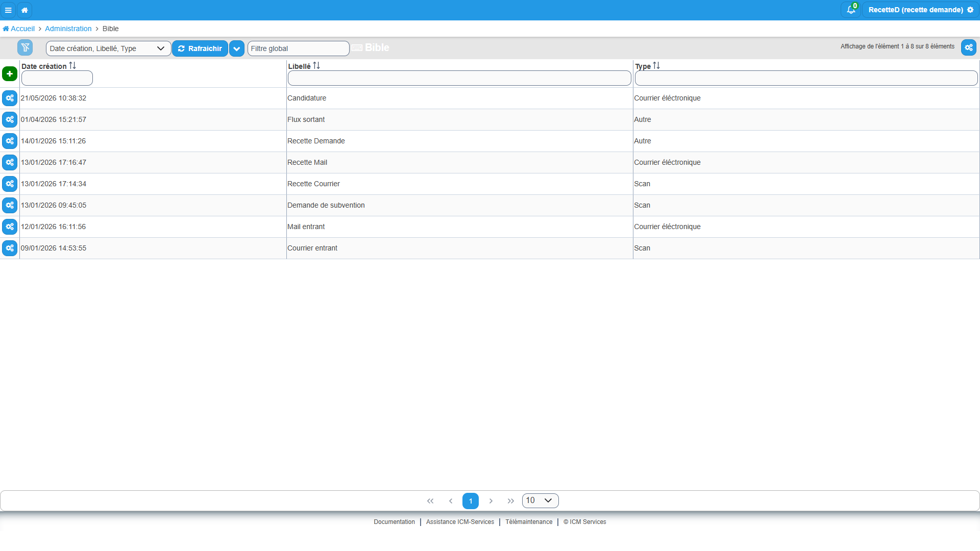Select page 1 in the paginator
The image size is (980, 551).
(x=471, y=501)
